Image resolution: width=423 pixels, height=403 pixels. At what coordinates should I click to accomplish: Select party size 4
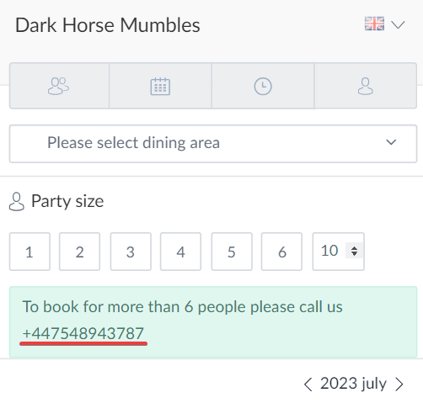[x=181, y=252]
